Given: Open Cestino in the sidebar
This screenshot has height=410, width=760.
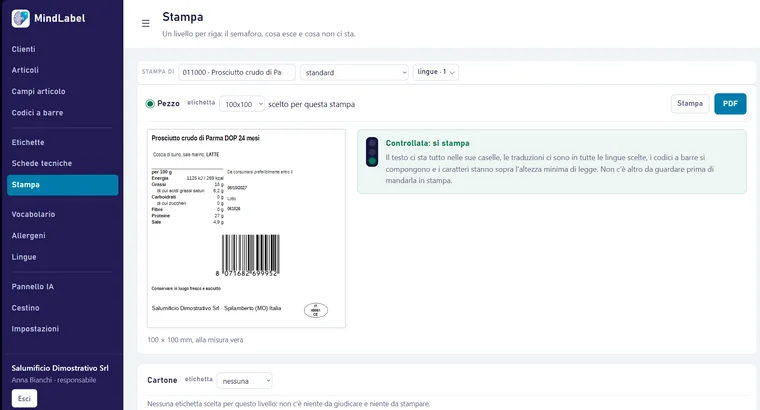Looking at the screenshot, I should (x=26, y=308).
